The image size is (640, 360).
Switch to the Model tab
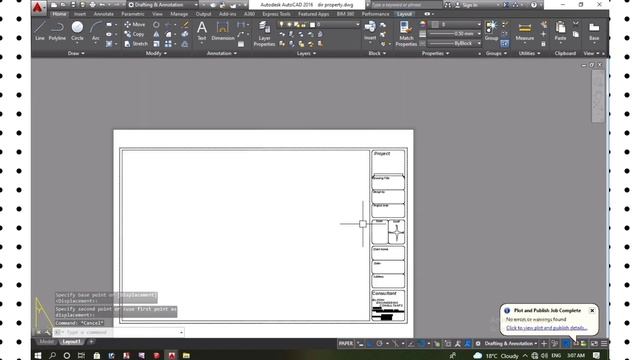tap(46, 342)
